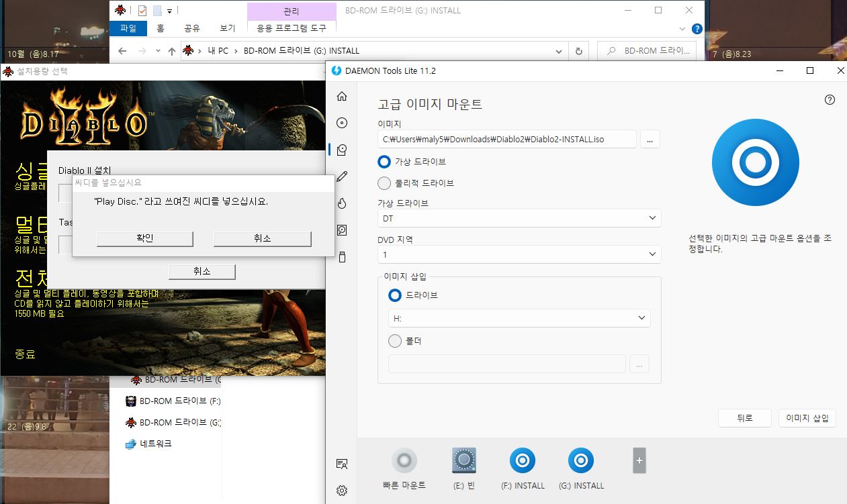Open Explorer recent locations chevron
The width and height of the screenshot is (847, 504).
point(158,51)
